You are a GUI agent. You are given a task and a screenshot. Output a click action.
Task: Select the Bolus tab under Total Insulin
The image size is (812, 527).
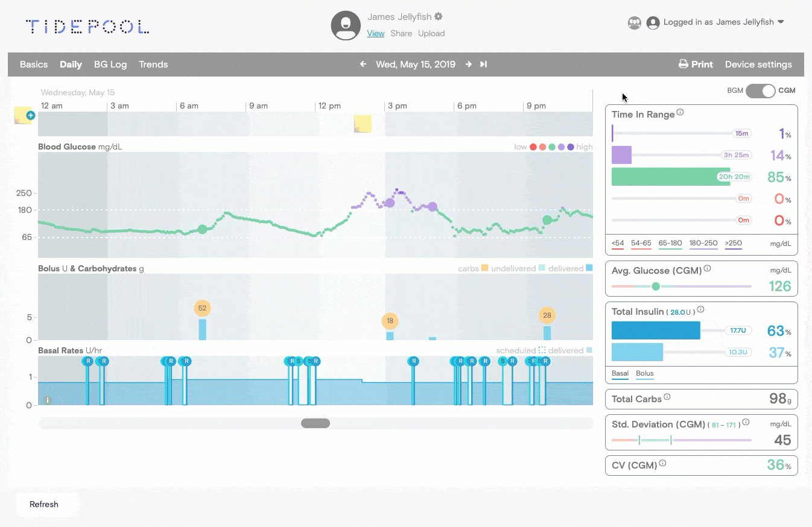(644, 374)
